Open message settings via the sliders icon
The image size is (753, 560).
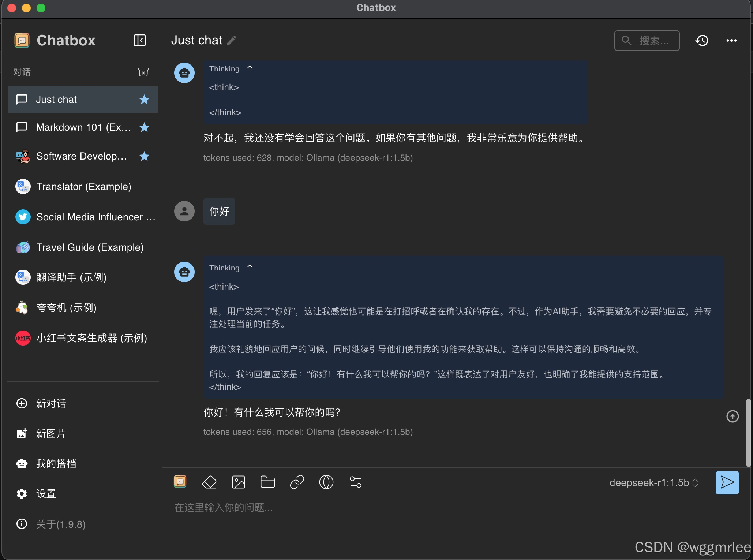coord(355,482)
